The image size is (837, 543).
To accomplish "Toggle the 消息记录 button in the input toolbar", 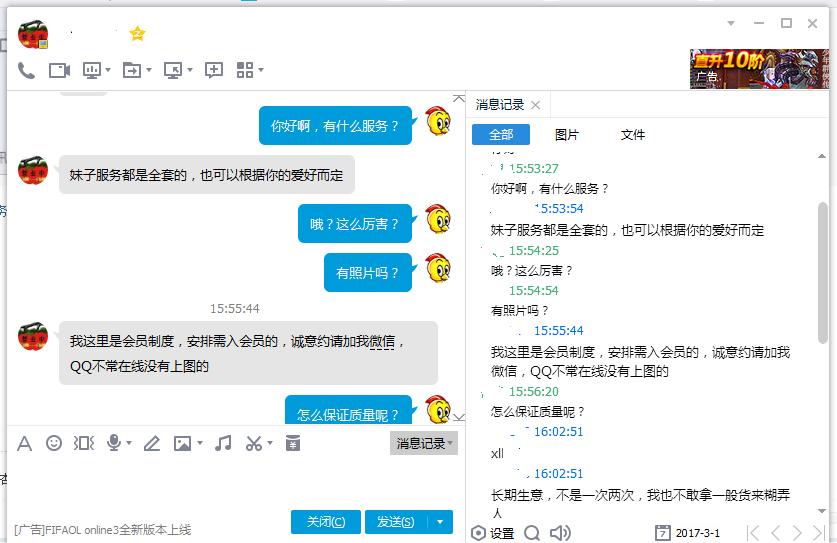I will (424, 443).
